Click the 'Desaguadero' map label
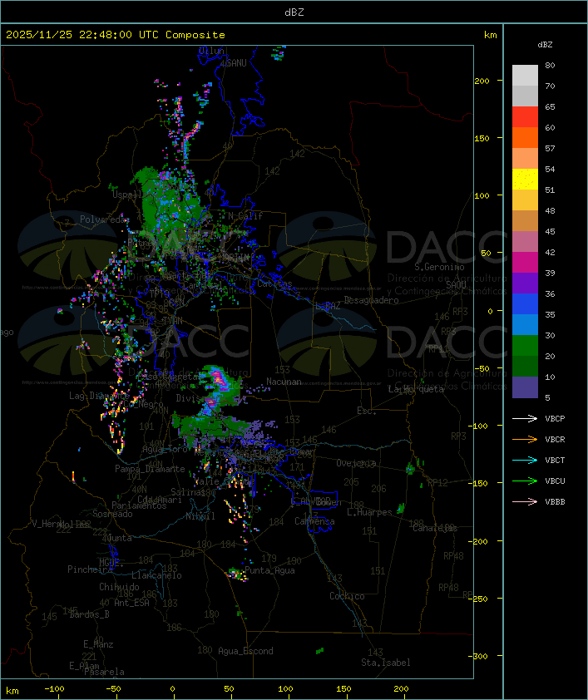588x700 pixels. (x=371, y=300)
